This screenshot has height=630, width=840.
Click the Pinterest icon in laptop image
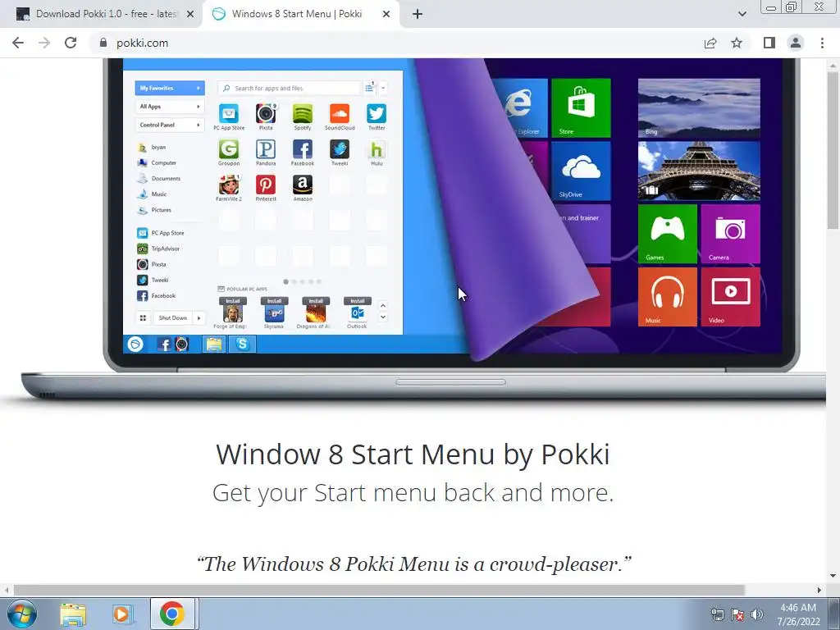pos(266,185)
